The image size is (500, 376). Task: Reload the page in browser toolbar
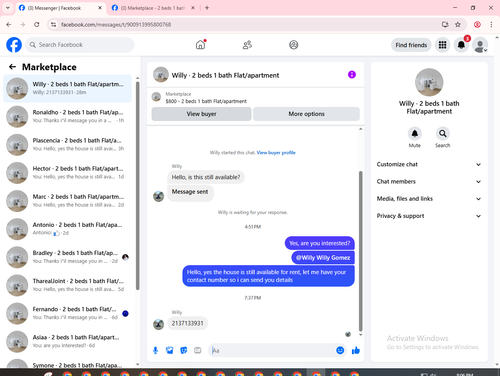37,24
